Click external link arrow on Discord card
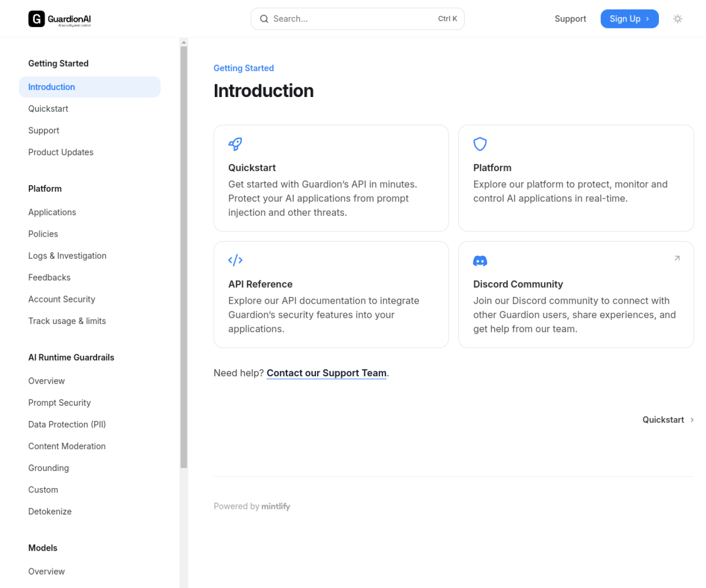The width and height of the screenshot is (706, 588). coord(677,258)
